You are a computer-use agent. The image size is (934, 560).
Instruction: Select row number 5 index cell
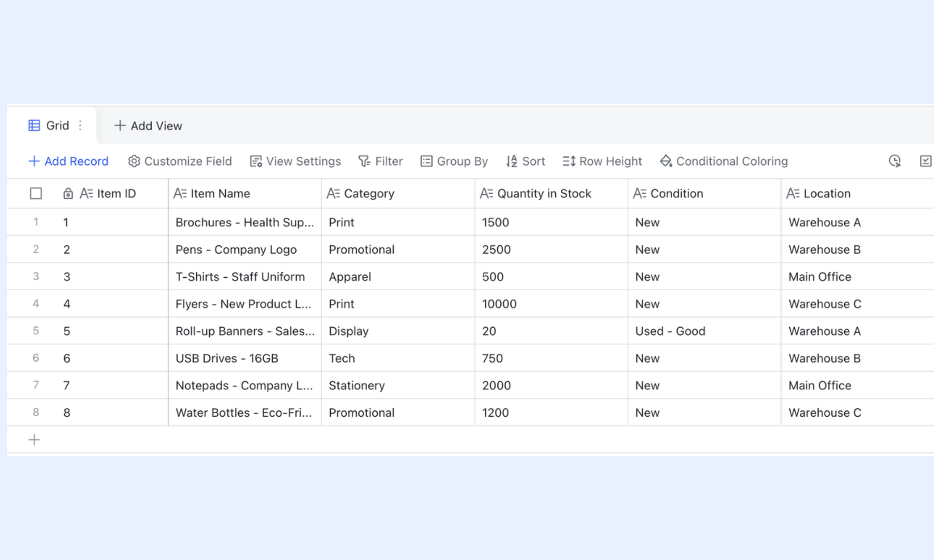35,331
